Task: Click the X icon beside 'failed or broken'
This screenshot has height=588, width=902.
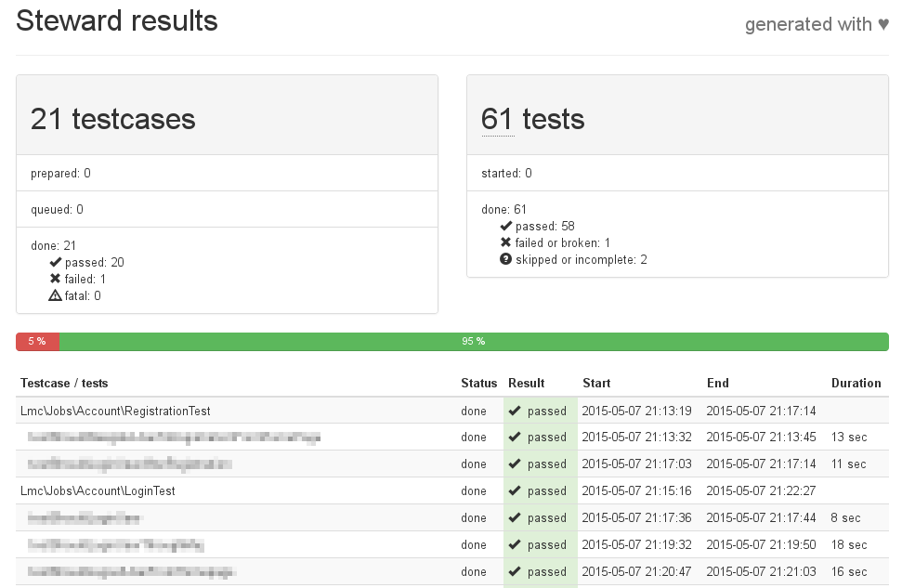Action: click(x=506, y=242)
